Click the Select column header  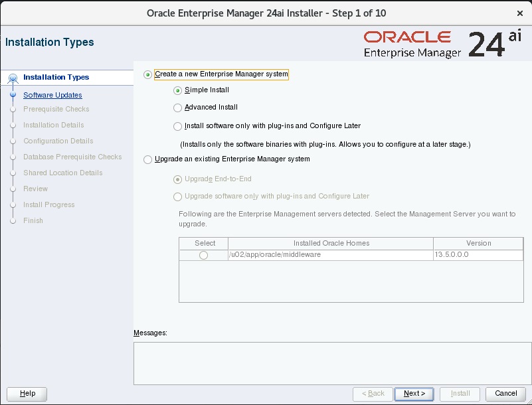[x=204, y=243]
